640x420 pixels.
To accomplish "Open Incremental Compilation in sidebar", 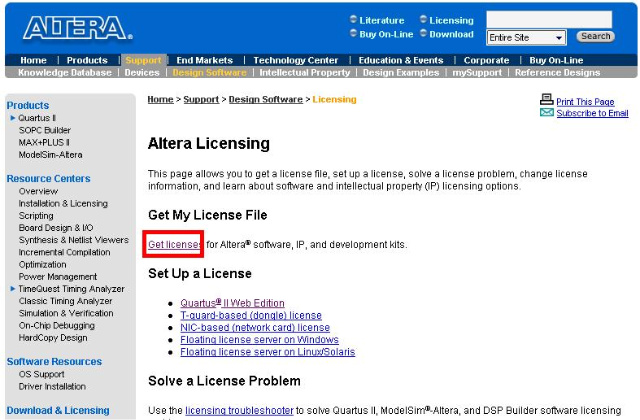I will 64,252.
